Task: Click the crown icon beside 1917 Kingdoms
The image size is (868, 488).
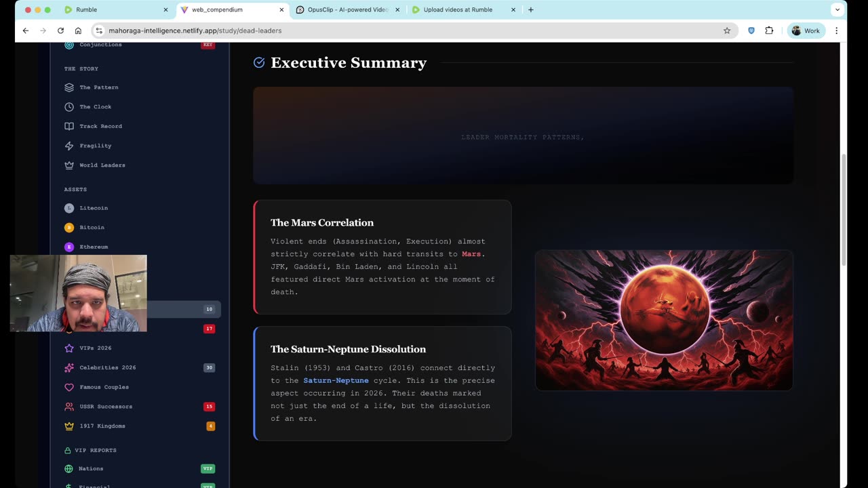Action: (x=69, y=426)
